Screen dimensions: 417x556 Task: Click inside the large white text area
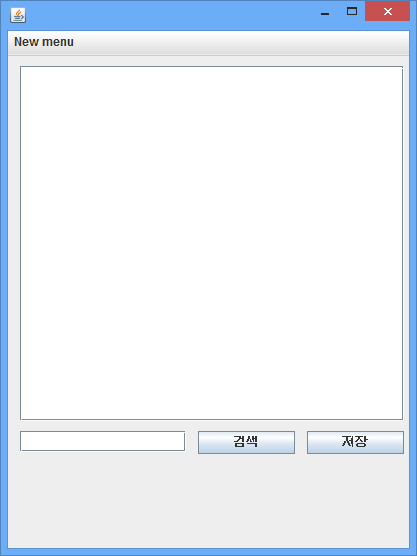pyautogui.click(x=211, y=243)
